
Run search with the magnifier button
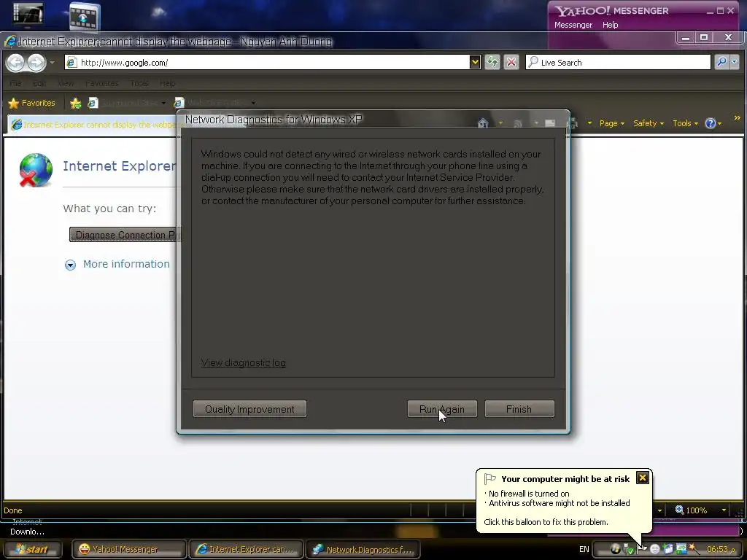(721, 63)
